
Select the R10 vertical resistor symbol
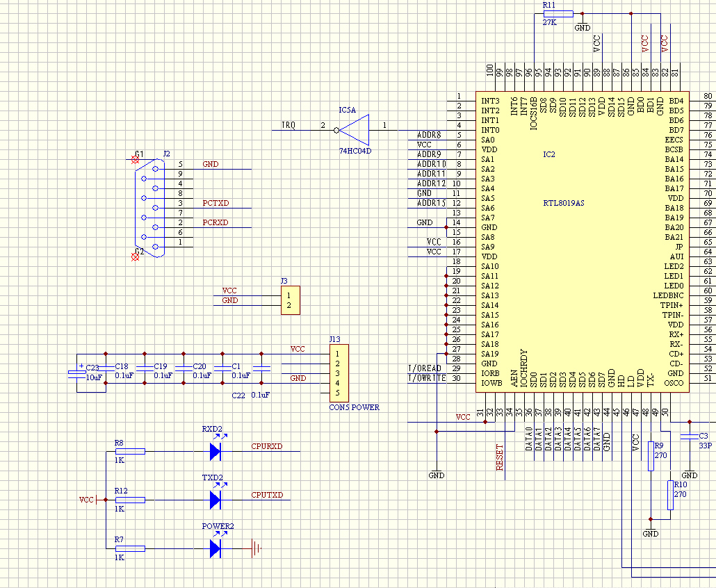click(x=670, y=495)
